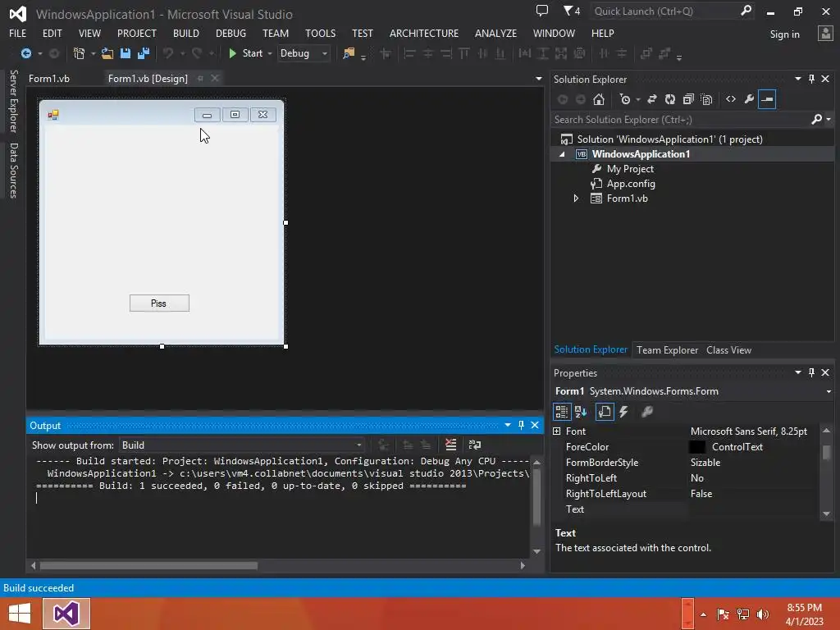This screenshot has width=840, height=630.
Task: Toggle pin on Form1.vb [Design] tab
Action: point(200,78)
